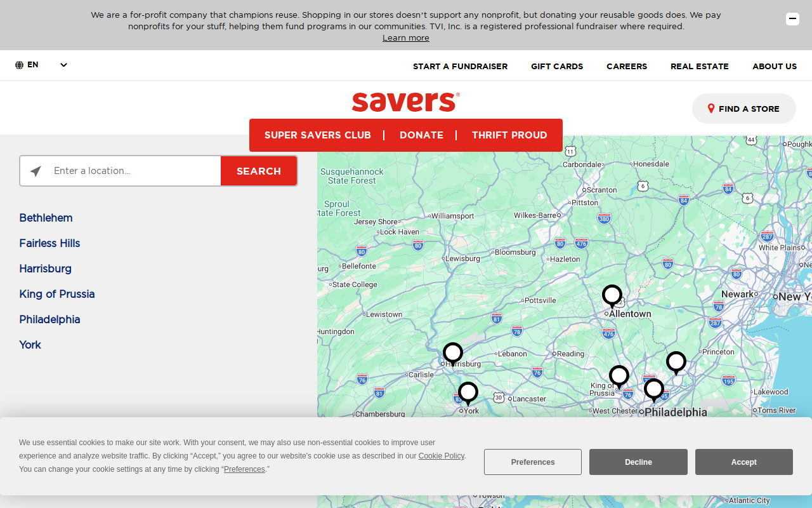
Task: Click the Newark map label
Action: [x=738, y=294]
